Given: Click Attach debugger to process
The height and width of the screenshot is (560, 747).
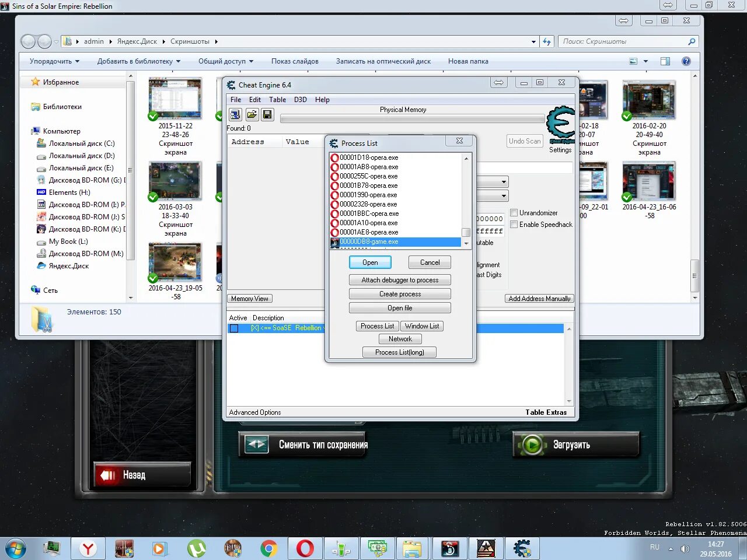Looking at the screenshot, I should [x=400, y=280].
